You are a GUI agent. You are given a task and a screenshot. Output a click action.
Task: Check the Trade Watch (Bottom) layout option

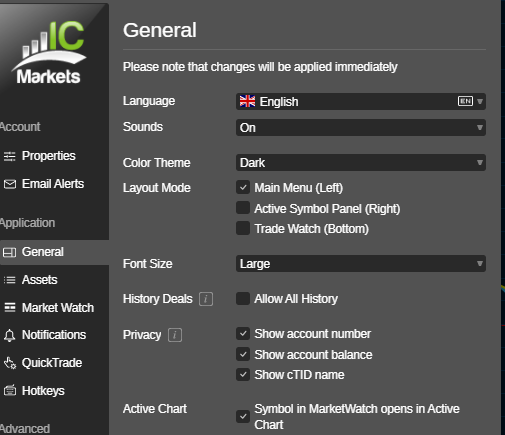[243, 228]
